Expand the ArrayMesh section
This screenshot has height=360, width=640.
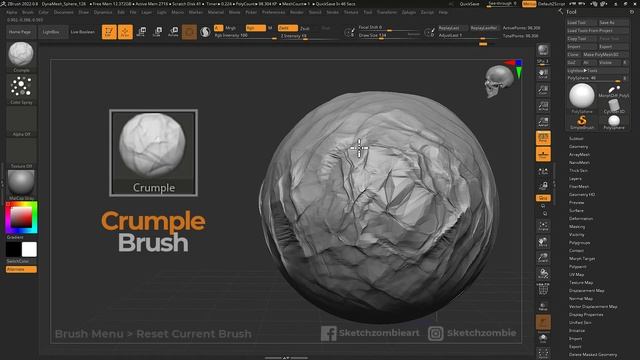coord(579,155)
